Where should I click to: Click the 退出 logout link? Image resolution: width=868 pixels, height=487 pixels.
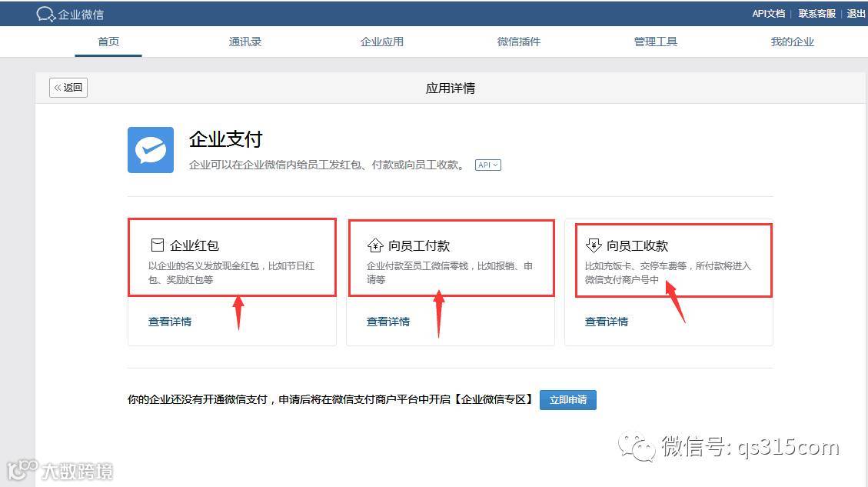coord(856,13)
